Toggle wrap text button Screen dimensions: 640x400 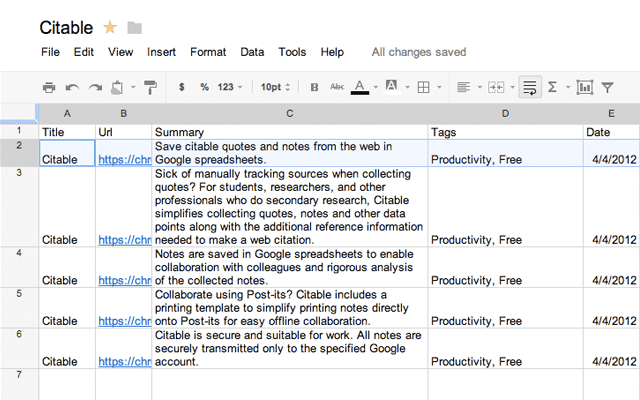click(x=529, y=87)
